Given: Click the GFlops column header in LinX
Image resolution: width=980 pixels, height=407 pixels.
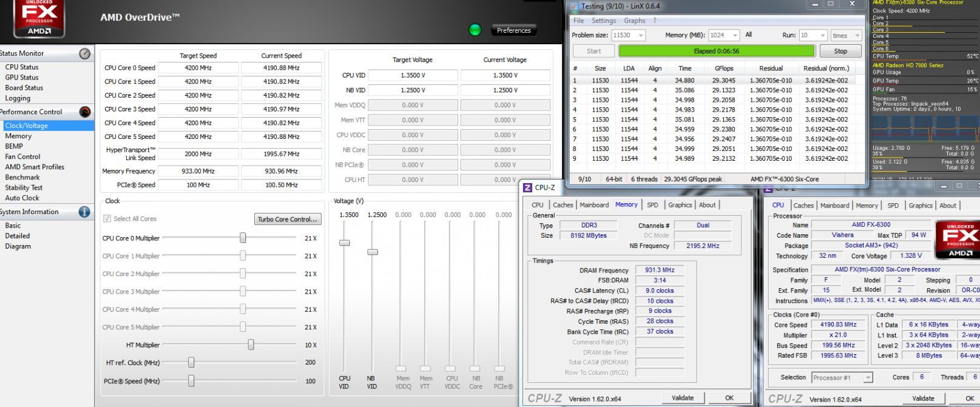Looking at the screenshot, I should (724, 69).
